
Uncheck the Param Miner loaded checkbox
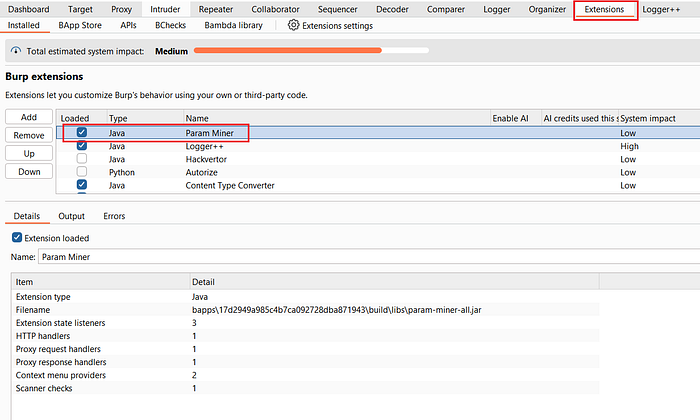[82, 132]
